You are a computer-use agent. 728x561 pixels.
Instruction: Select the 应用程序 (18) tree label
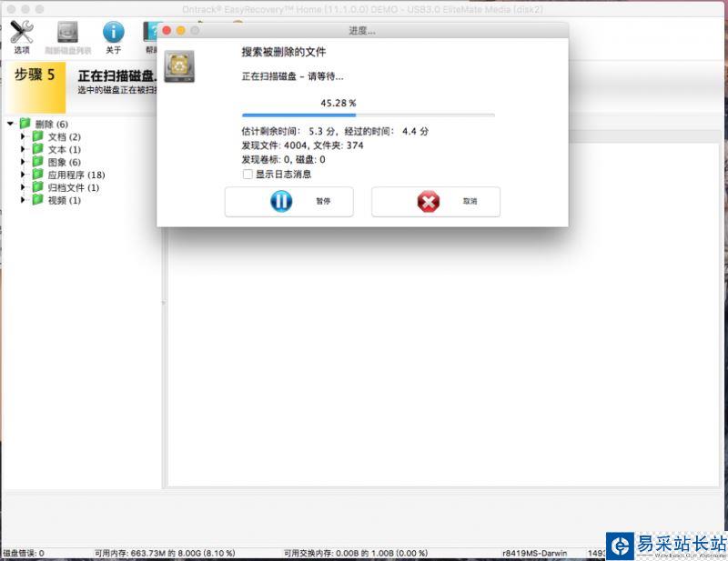76,175
